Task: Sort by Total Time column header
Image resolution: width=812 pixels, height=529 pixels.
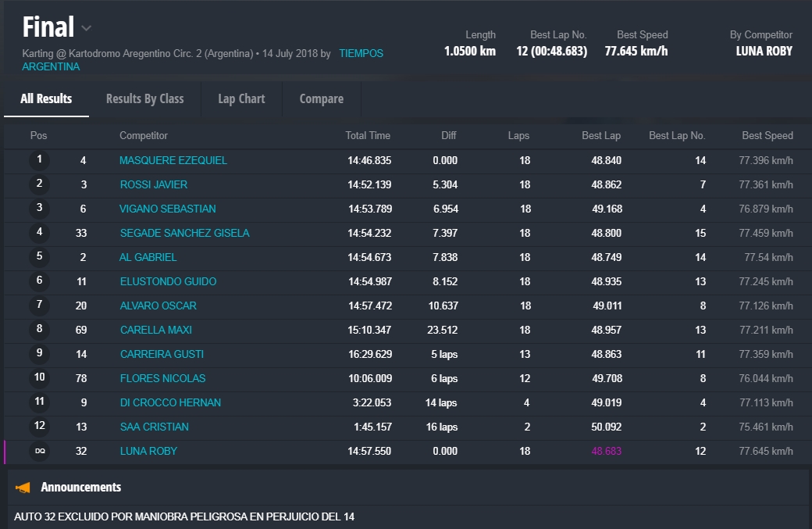Action: coord(368,136)
